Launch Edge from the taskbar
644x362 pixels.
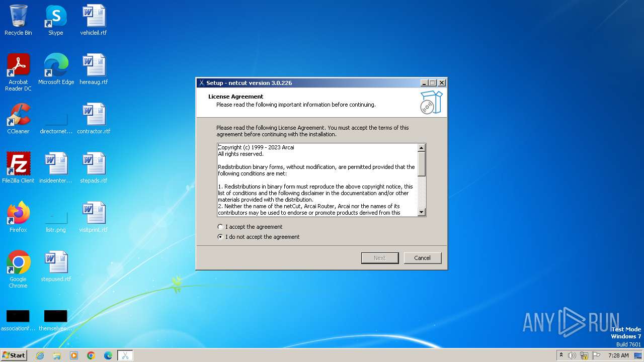tap(108, 355)
